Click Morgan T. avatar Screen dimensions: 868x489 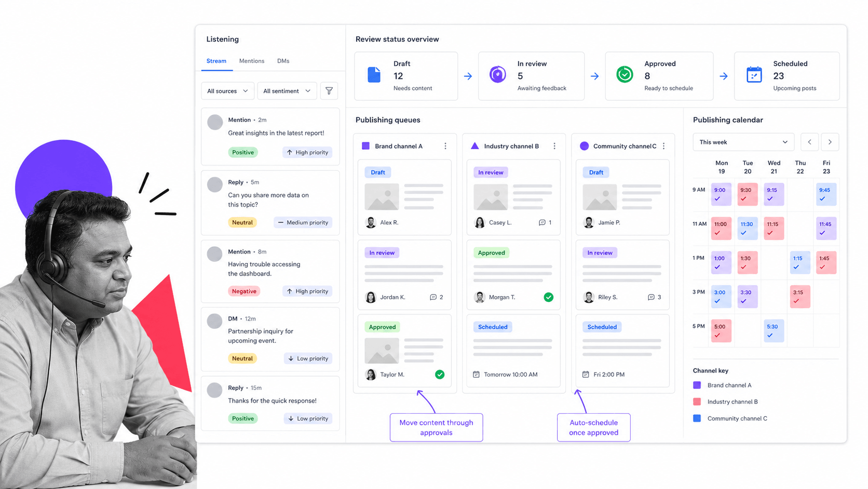point(480,297)
